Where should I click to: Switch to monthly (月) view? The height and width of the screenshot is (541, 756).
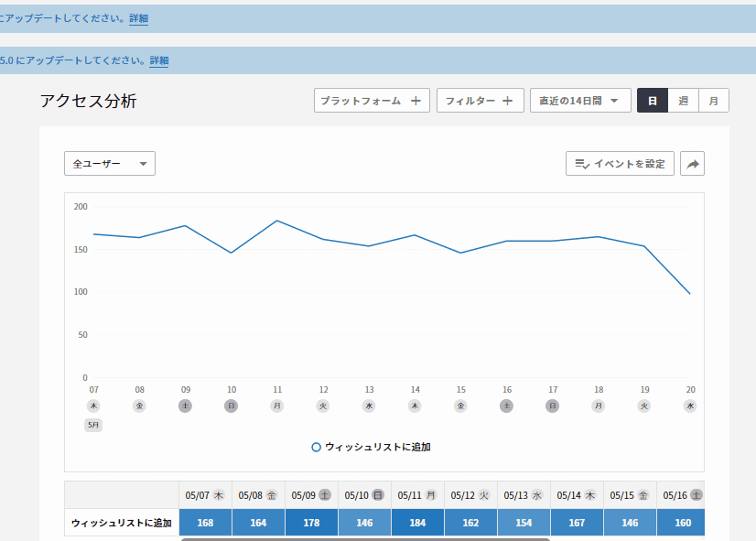coord(714,101)
